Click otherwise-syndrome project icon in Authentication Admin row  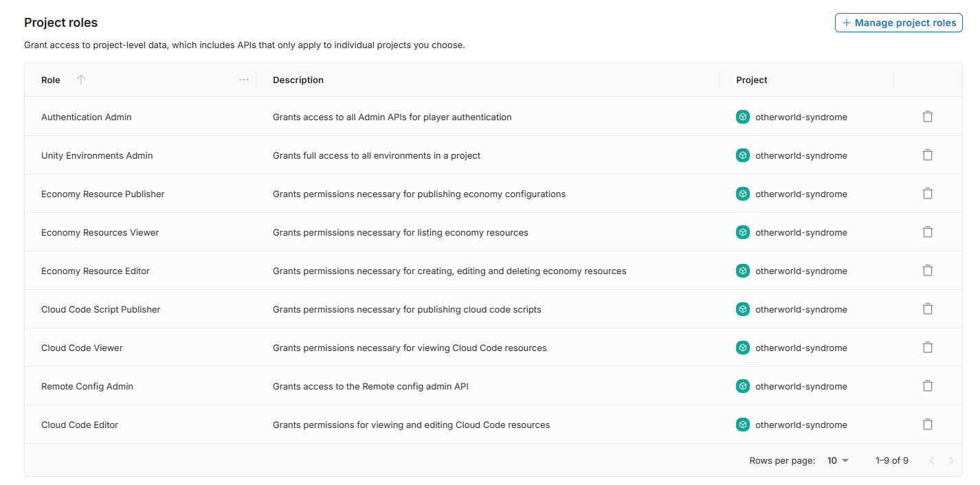coord(743,117)
